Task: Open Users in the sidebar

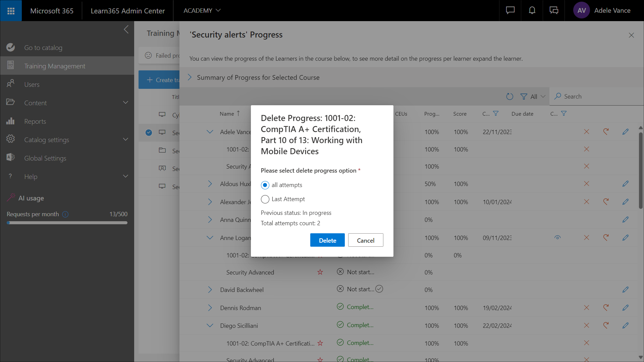Action: [x=32, y=84]
